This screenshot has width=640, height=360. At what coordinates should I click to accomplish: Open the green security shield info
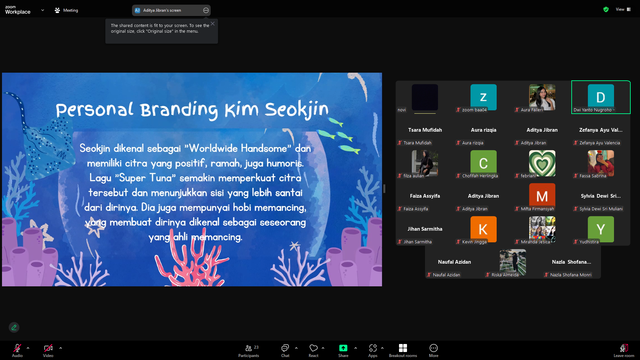tap(606, 9)
